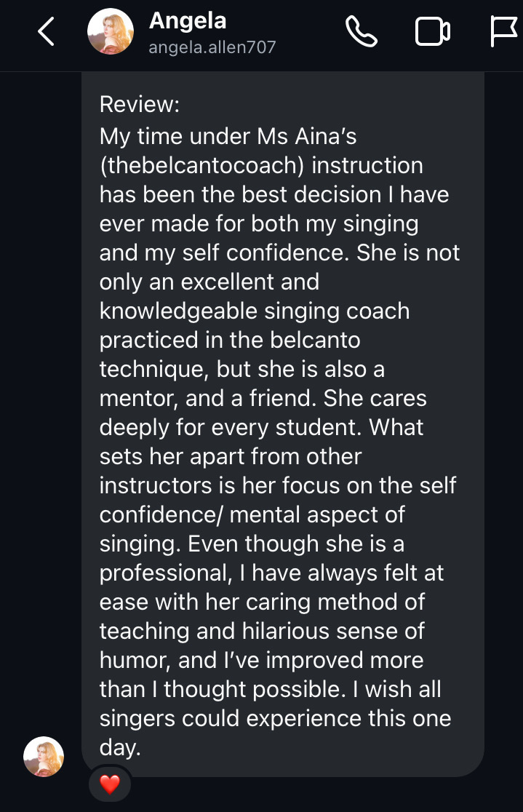Tap the small sender avatar beside message
Viewport: 523px width, 812px height.
pos(44,756)
